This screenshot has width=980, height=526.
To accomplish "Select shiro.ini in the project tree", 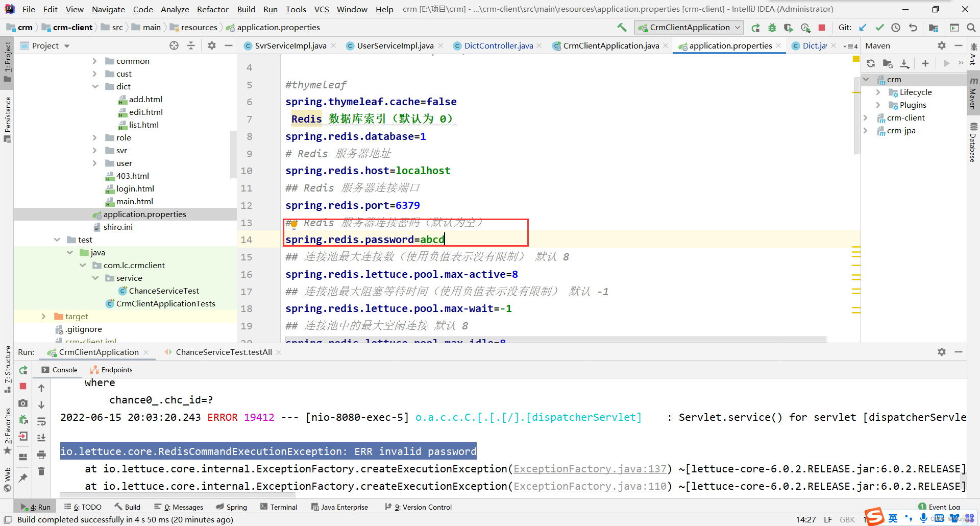I will [118, 227].
